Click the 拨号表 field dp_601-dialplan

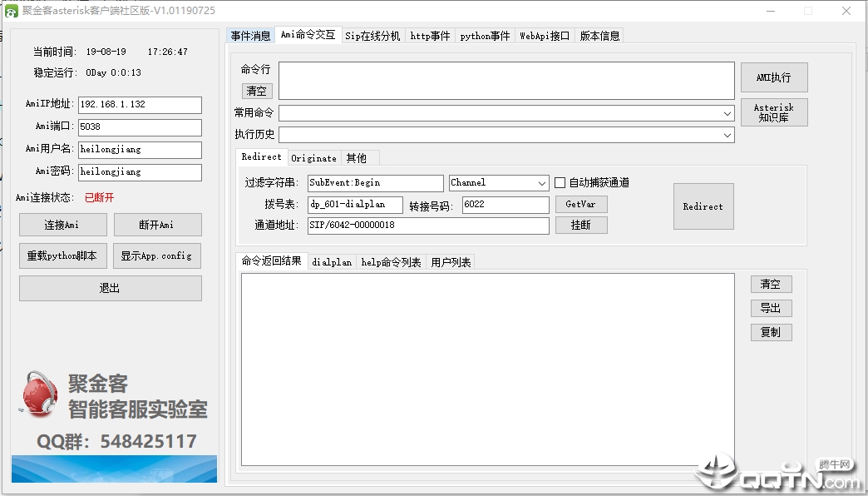coord(355,205)
